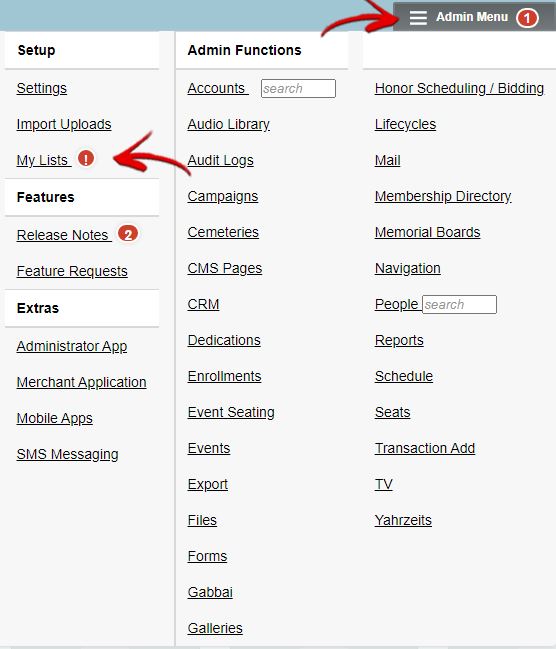Open the Event Seating page
Image resolution: width=556 pixels, height=649 pixels.
click(x=231, y=412)
